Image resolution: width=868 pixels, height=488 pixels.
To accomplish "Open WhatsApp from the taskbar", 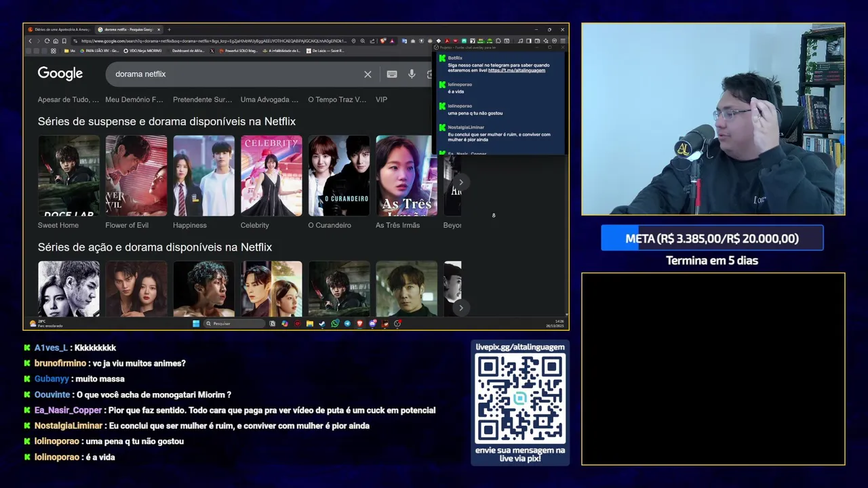I will 335,323.
